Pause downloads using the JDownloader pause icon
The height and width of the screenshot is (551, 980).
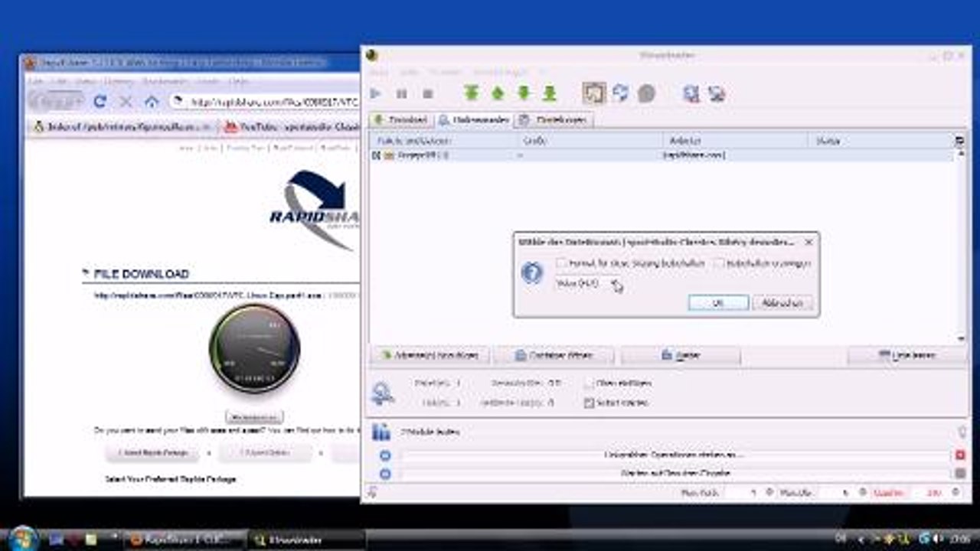[x=401, y=93]
